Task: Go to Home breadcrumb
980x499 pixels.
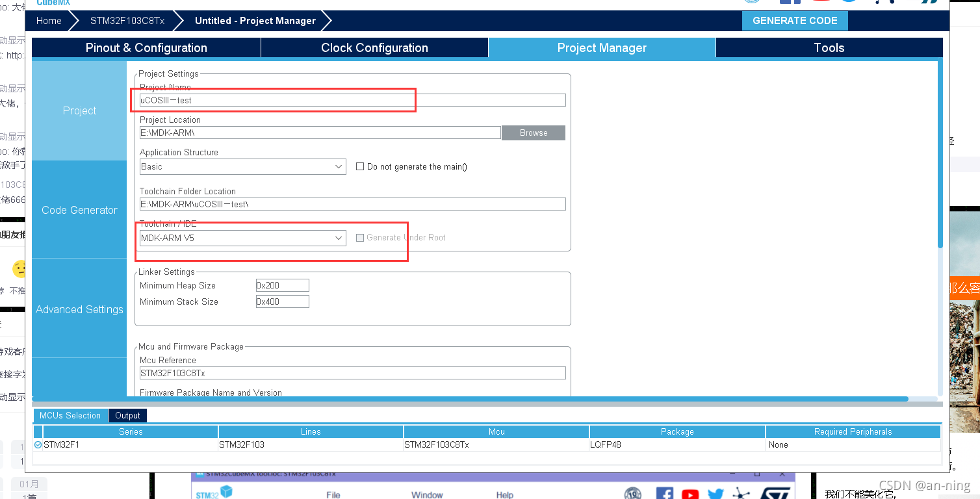Action: pyautogui.click(x=49, y=21)
